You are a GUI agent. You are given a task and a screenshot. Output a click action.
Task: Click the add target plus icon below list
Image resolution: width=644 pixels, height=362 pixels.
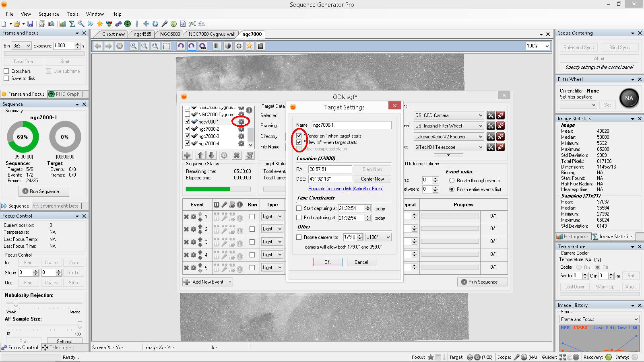click(x=188, y=155)
